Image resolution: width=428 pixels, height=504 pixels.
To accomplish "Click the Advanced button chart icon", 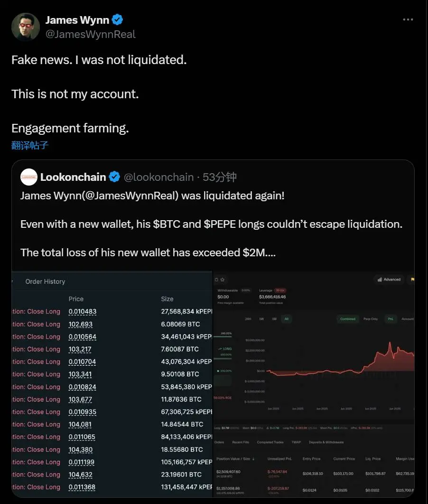I will click(x=380, y=280).
